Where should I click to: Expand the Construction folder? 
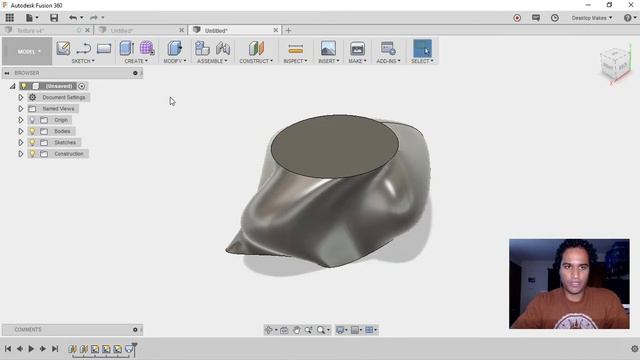20,154
